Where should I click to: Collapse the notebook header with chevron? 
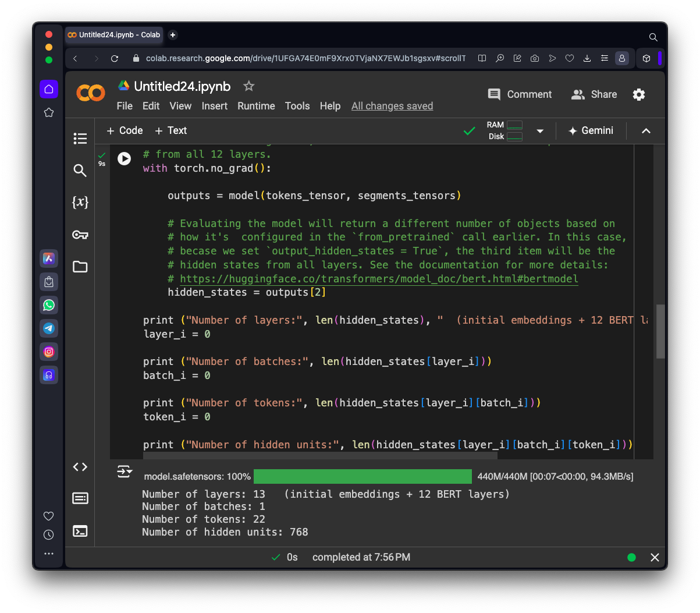click(646, 131)
